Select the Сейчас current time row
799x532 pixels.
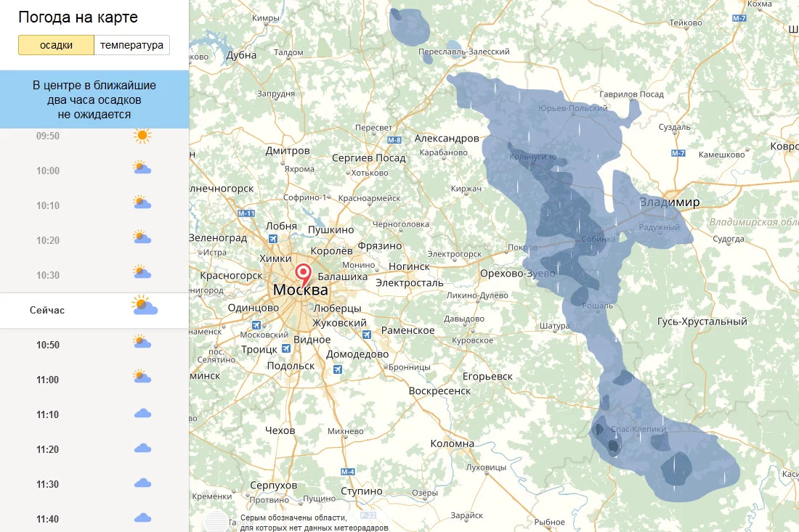tap(94, 310)
